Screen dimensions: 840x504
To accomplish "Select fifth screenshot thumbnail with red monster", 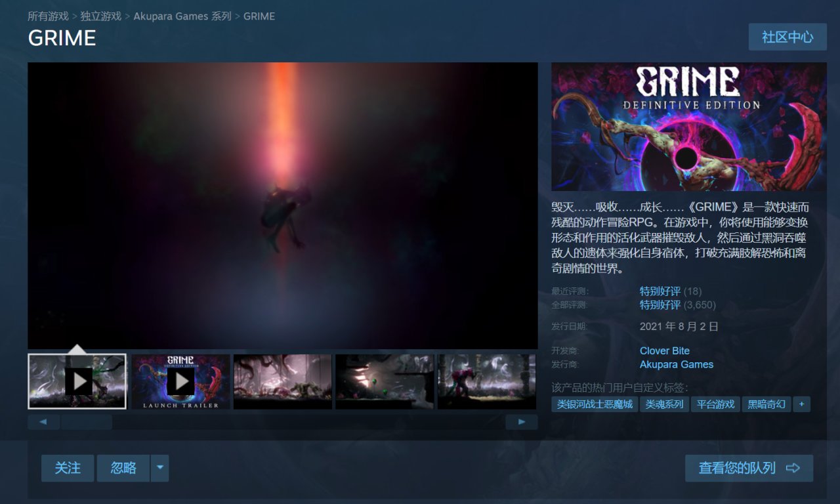I will pos(487,381).
